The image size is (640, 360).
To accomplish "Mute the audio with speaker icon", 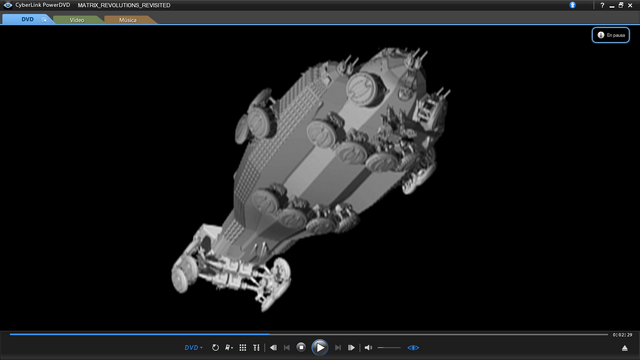I will click(368, 348).
